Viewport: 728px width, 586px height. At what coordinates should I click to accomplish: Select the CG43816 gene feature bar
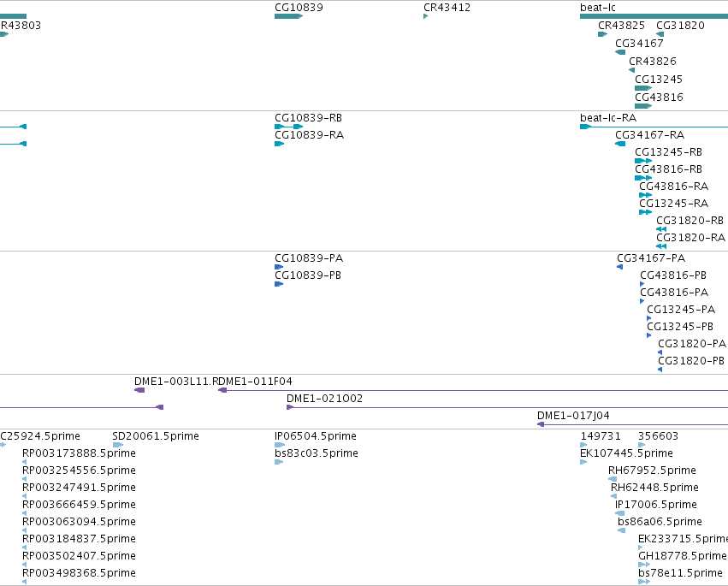click(643, 106)
